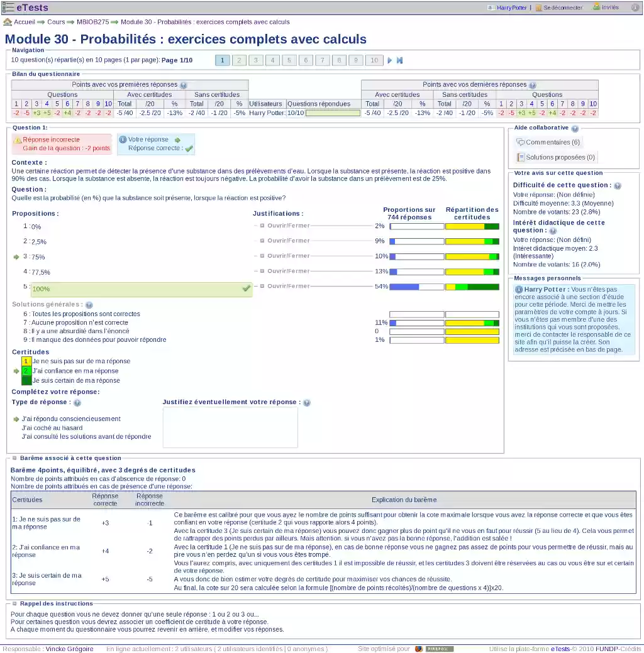Collapse the Rappel des instructions section
The height and width of the screenshot is (653, 644).
click(x=14, y=603)
